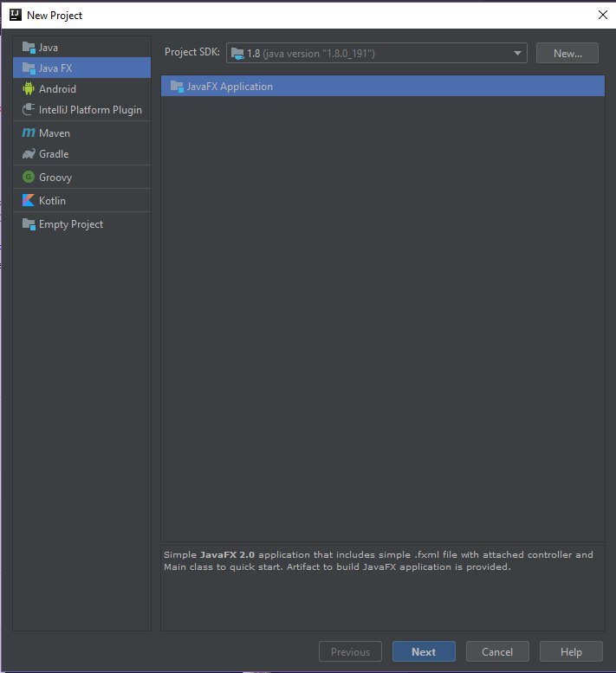This screenshot has height=673, width=616.
Task: Click New... SDK button
Action: pos(567,53)
